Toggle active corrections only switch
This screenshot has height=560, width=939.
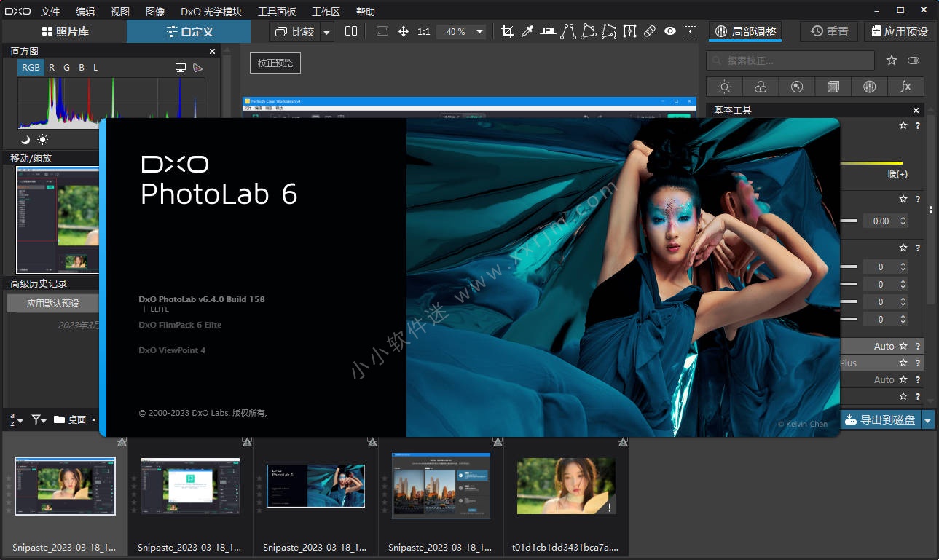[x=914, y=60]
